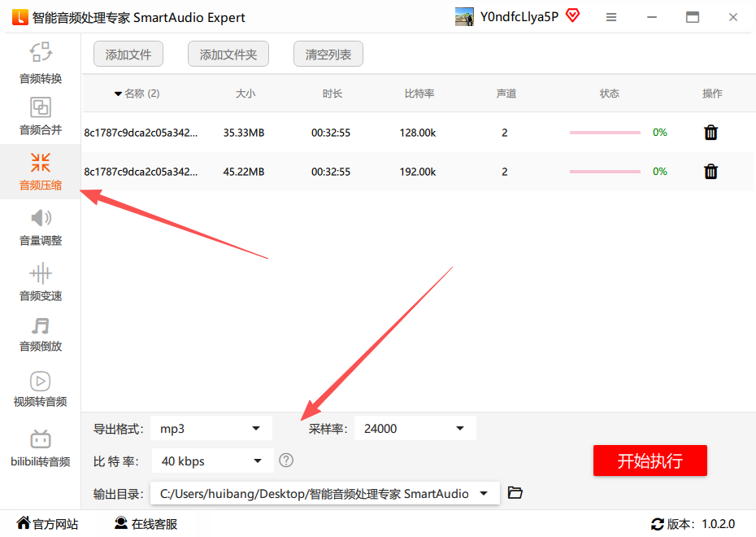Open the bilibili to Audio tool
The width and height of the screenshot is (756, 537).
(41, 447)
